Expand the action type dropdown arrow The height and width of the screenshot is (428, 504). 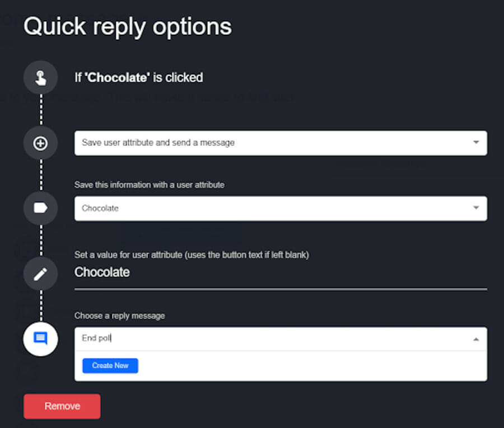click(x=476, y=142)
